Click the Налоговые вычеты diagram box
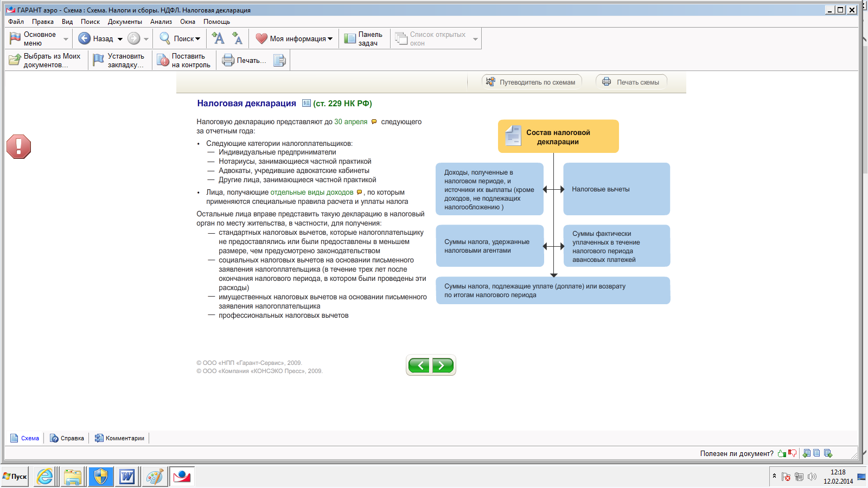This screenshot has height=488, width=868. pyautogui.click(x=617, y=189)
